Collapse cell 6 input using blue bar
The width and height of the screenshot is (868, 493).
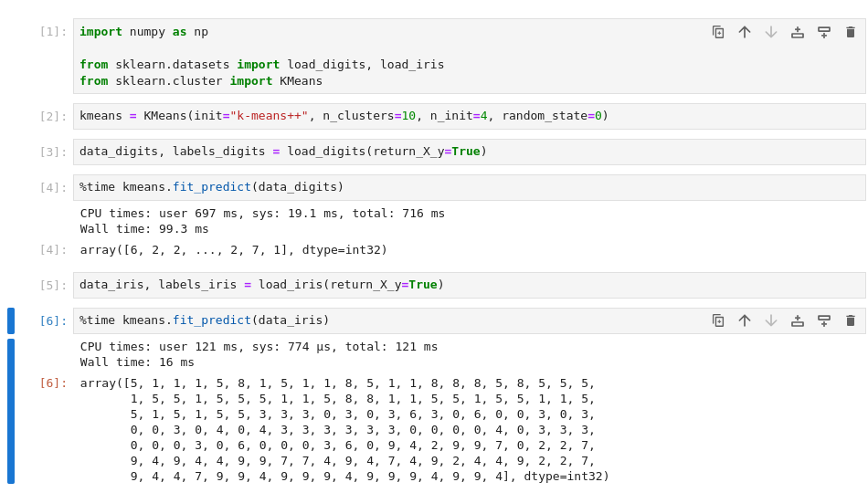[11, 320]
